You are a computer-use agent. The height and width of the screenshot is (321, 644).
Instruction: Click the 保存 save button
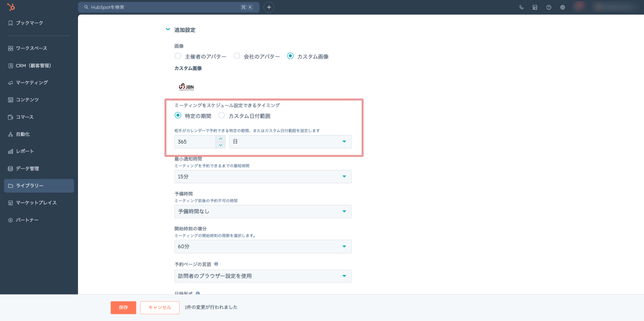pos(123,307)
